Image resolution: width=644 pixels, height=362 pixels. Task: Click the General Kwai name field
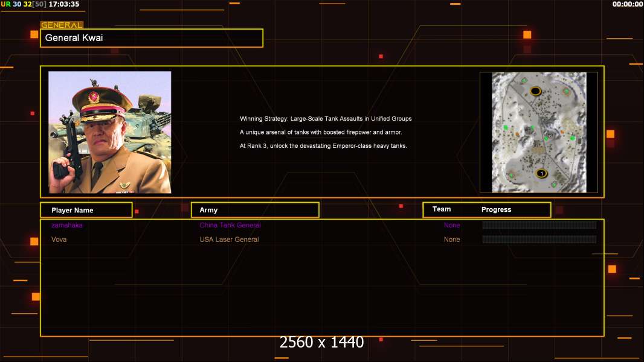click(151, 38)
